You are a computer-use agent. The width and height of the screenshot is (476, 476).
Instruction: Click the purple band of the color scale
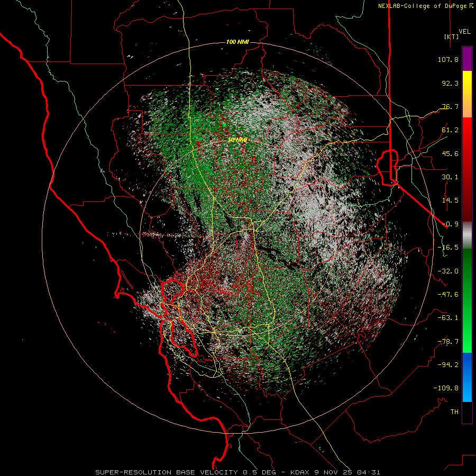[467, 59]
